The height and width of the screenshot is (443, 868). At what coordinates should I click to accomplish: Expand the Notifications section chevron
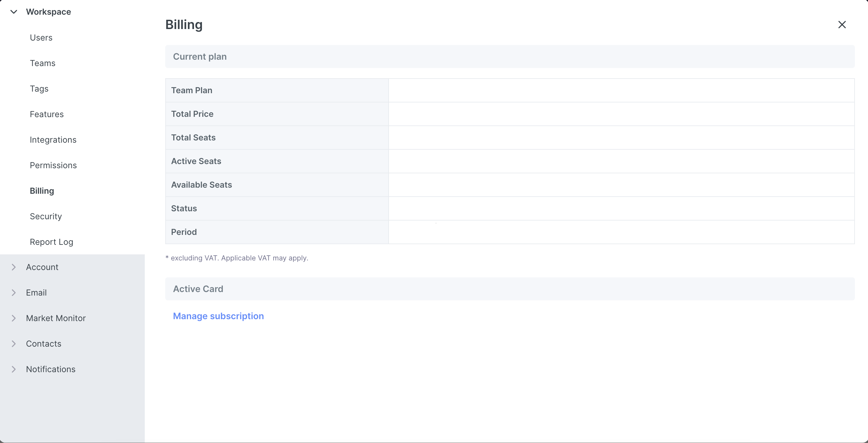[x=14, y=369]
